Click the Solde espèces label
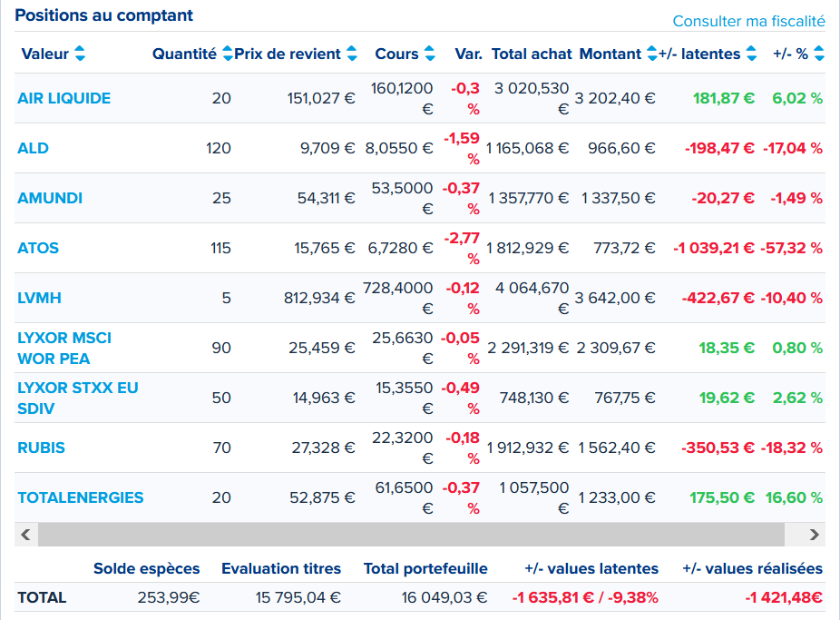Viewport: 840px width, 620px height. [x=147, y=568]
